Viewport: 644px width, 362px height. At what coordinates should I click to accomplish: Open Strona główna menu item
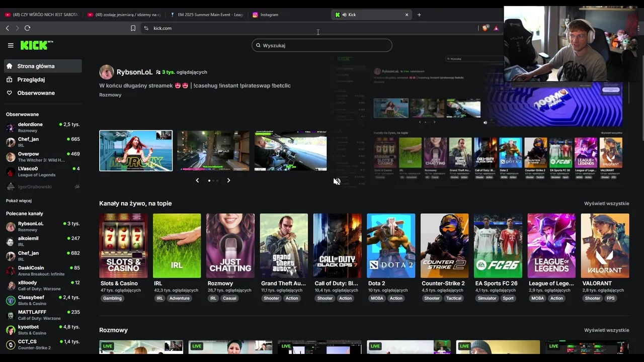pos(43,66)
